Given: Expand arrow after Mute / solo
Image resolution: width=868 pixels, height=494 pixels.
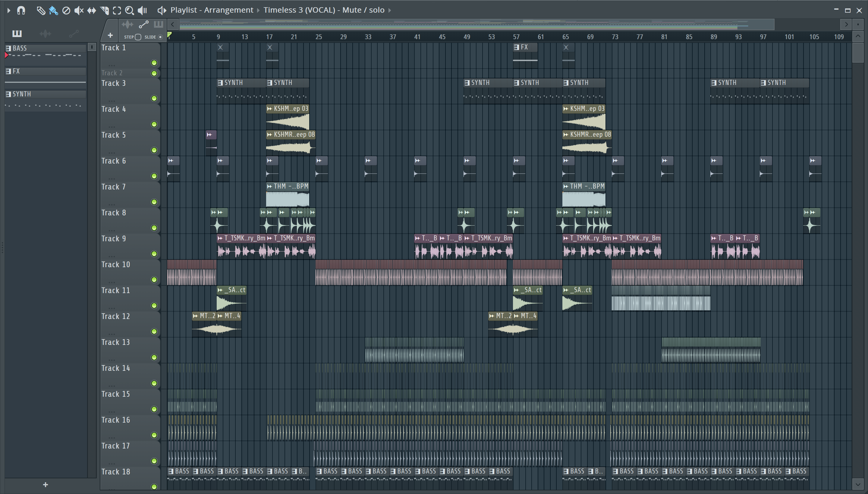Looking at the screenshot, I should [x=390, y=11].
